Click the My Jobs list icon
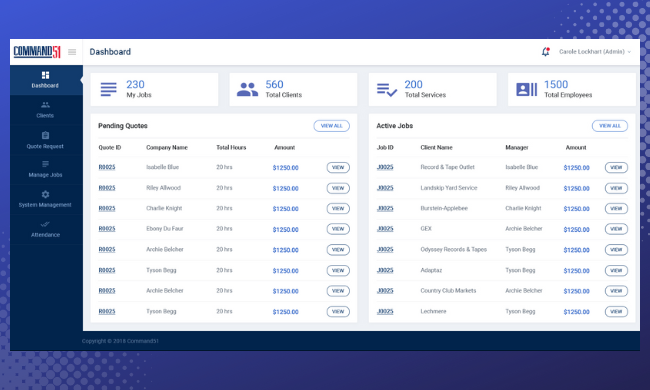This screenshot has height=390, width=650. point(109,89)
